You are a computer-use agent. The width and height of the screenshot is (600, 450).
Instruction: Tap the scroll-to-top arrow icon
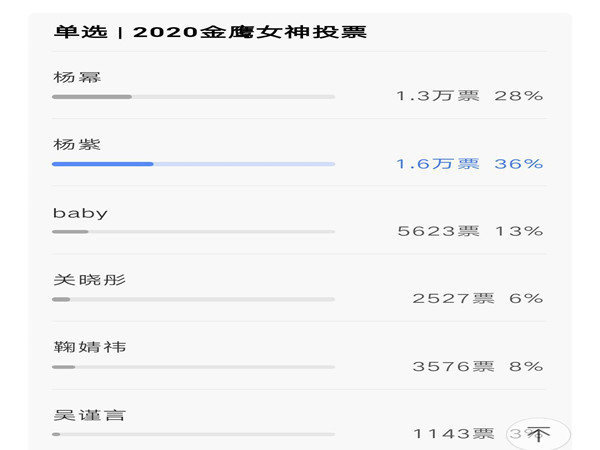(538, 434)
